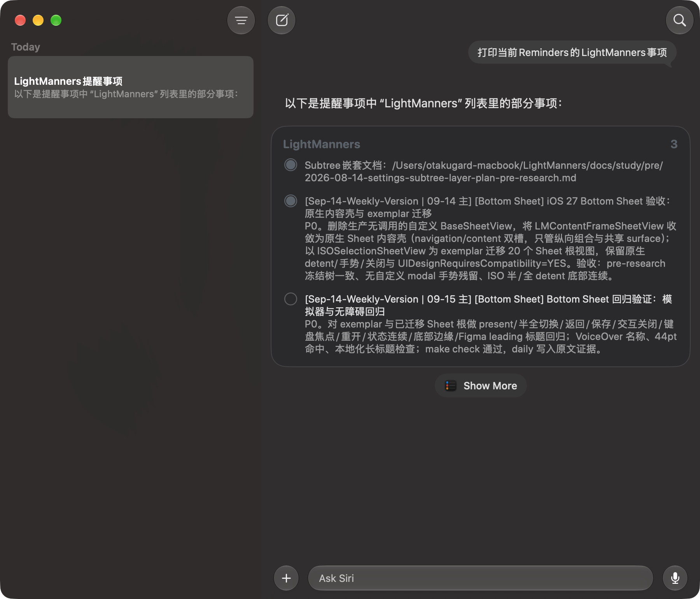Open the conversation filter list icon
This screenshot has width=700, height=599.
(241, 20)
